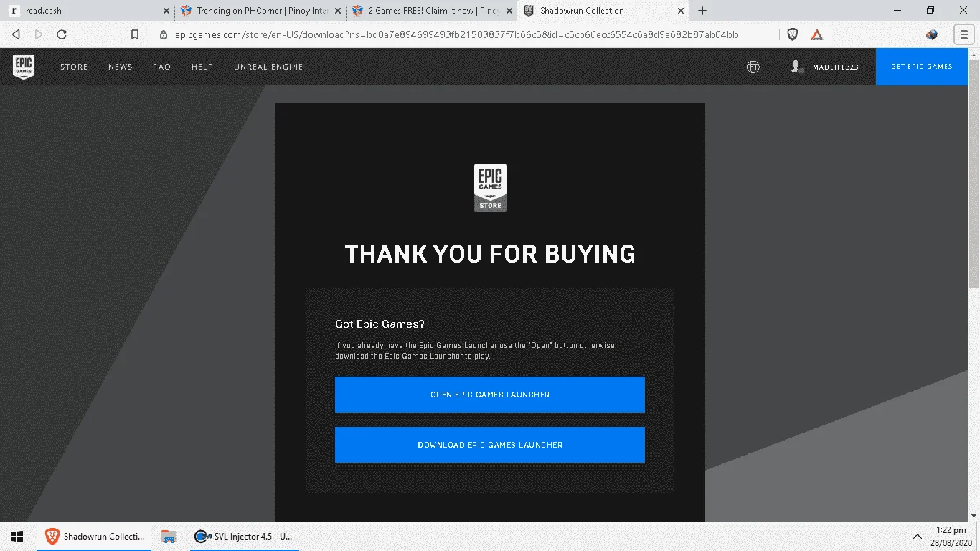Go forward to next page
Screen dimensions: 980x551
39,34
